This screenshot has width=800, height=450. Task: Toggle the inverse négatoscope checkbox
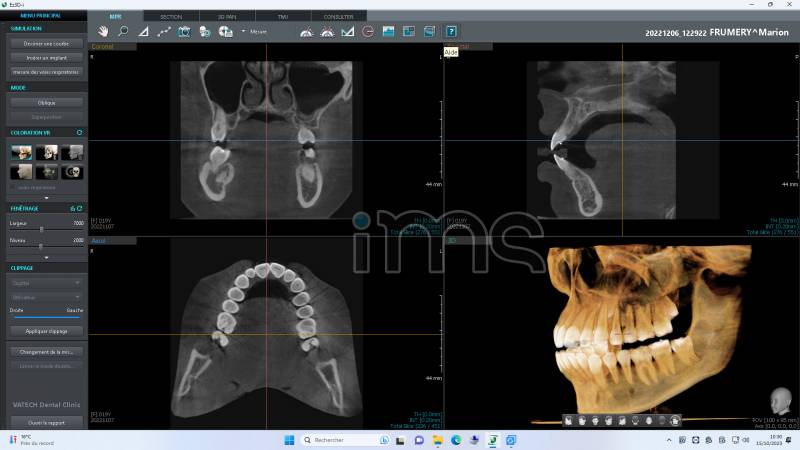pyautogui.click(x=13, y=187)
